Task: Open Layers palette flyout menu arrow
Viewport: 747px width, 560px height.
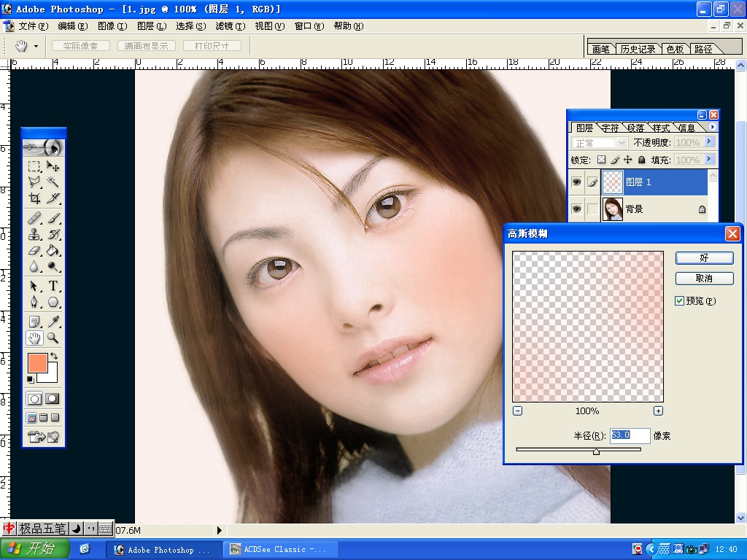Action: [x=712, y=127]
